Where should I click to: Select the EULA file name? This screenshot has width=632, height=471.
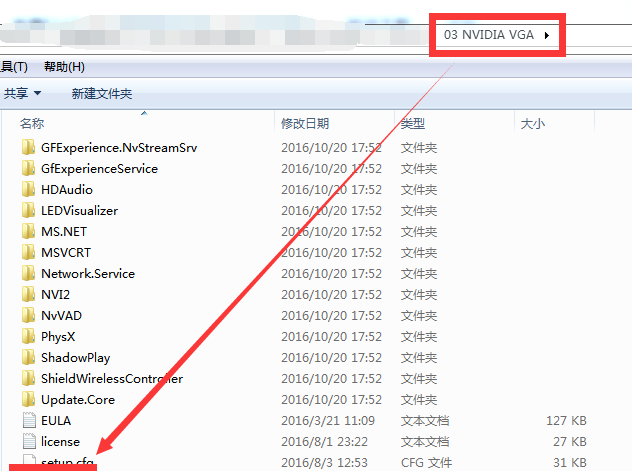(x=56, y=421)
